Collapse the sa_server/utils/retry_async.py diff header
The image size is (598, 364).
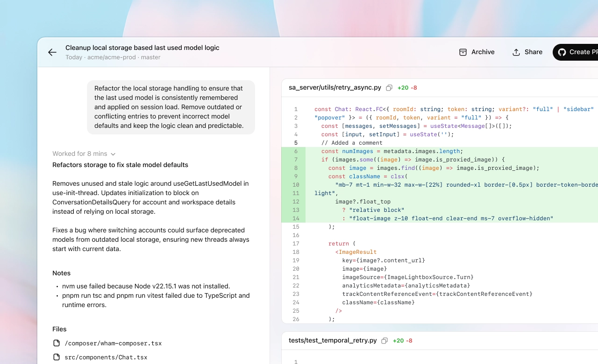click(335, 87)
